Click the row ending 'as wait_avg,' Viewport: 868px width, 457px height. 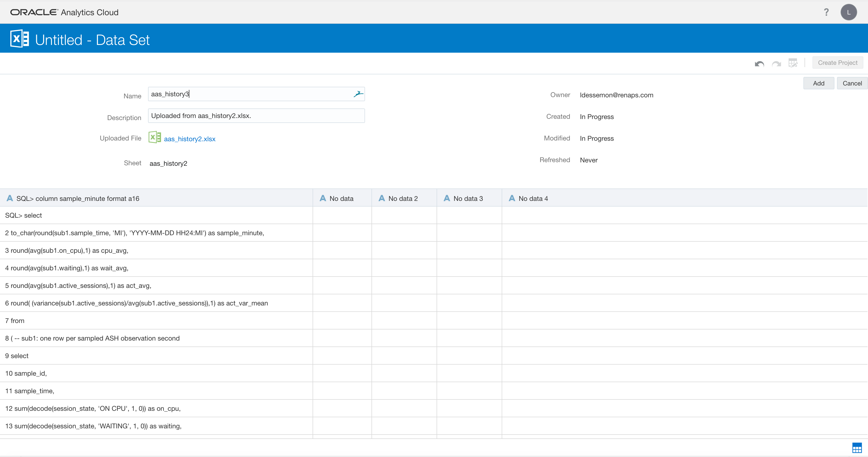tap(156, 268)
